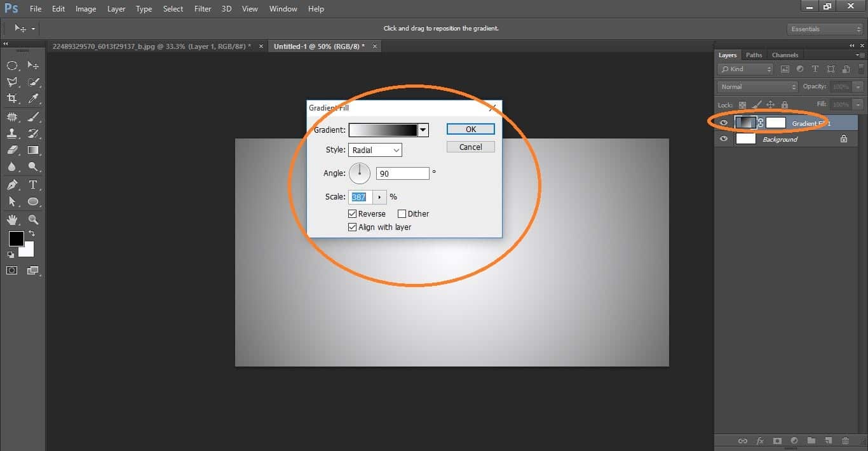Viewport: 868px width, 451px height.
Task: Select the Zoom tool
Action: pyautogui.click(x=33, y=220)
